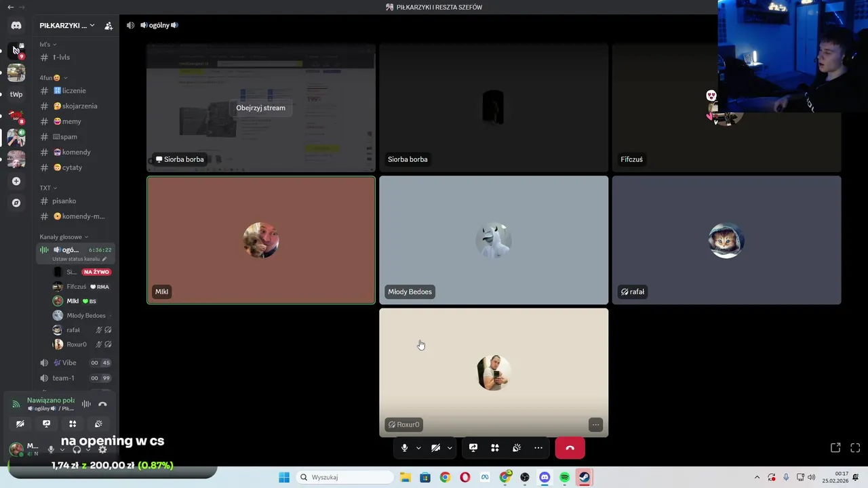Viewport: 868px width, 488px height.
Task: Set channel status via Ustaw status kanału
Action: click(x=79, y=259)
